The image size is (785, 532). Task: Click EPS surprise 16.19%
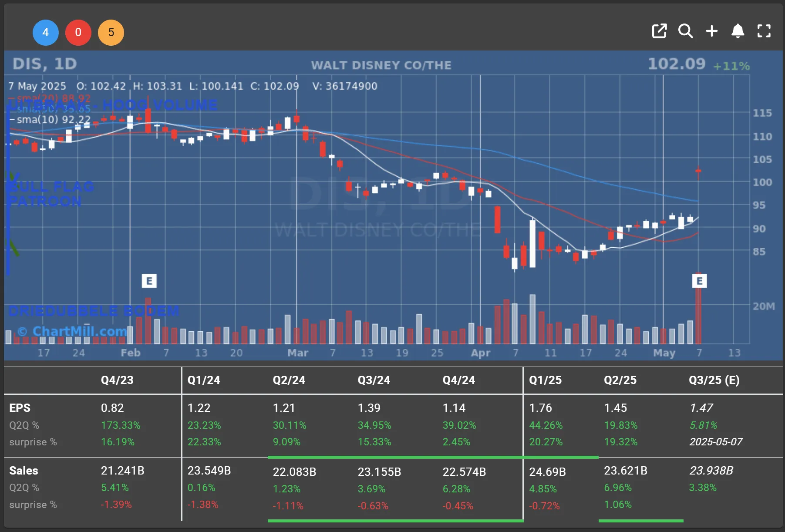click(118, 442)
